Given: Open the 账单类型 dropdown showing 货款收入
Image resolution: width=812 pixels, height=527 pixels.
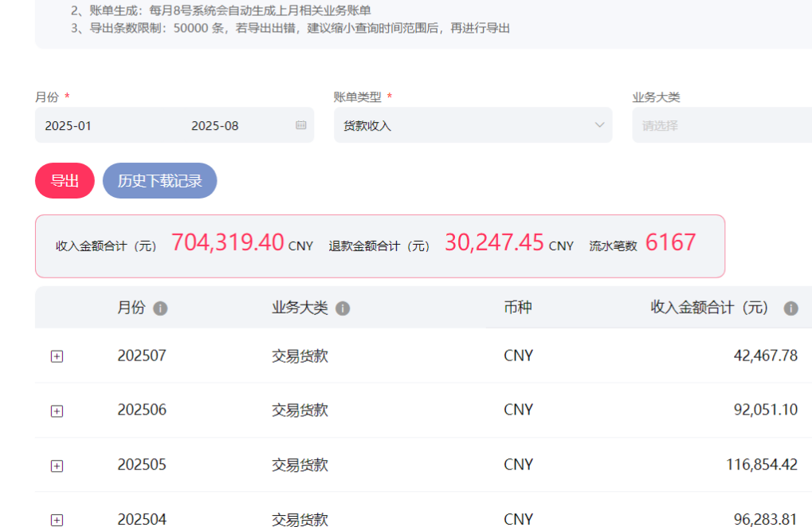Looking at the screenshot, I should (473, 125).
